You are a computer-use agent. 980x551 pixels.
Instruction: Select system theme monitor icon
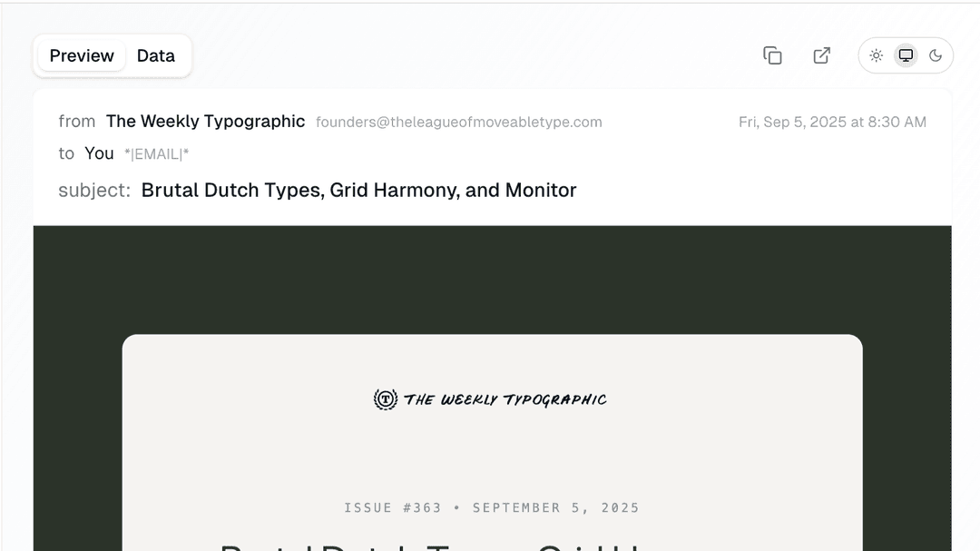(x=906, y=55)
